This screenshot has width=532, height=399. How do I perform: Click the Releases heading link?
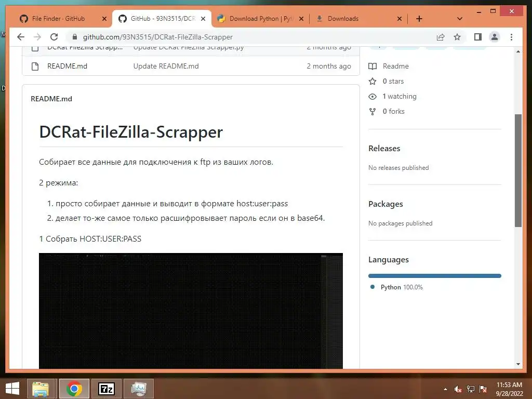pos(384,148)
